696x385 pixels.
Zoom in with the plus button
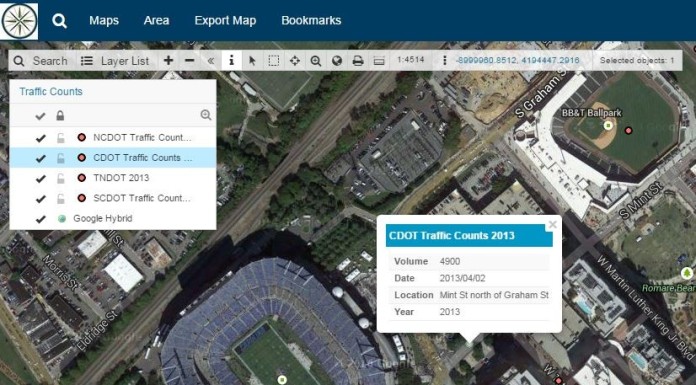pos(168,60)
